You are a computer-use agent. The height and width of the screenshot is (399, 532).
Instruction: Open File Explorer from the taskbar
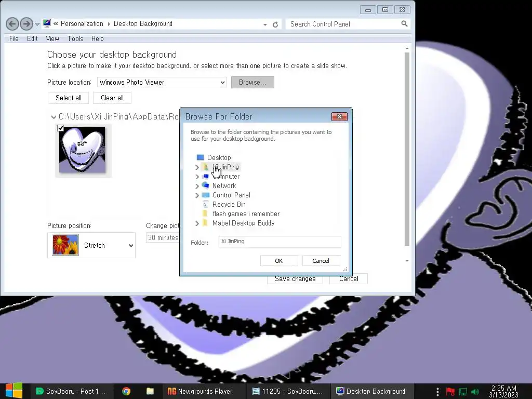[x=150, y=391]
